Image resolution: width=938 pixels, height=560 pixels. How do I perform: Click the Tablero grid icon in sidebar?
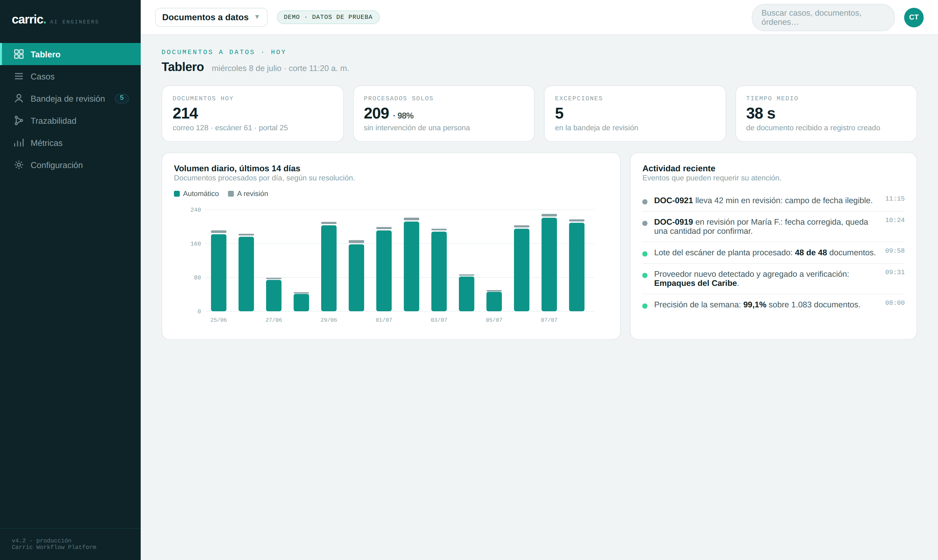tap(19, 54)
